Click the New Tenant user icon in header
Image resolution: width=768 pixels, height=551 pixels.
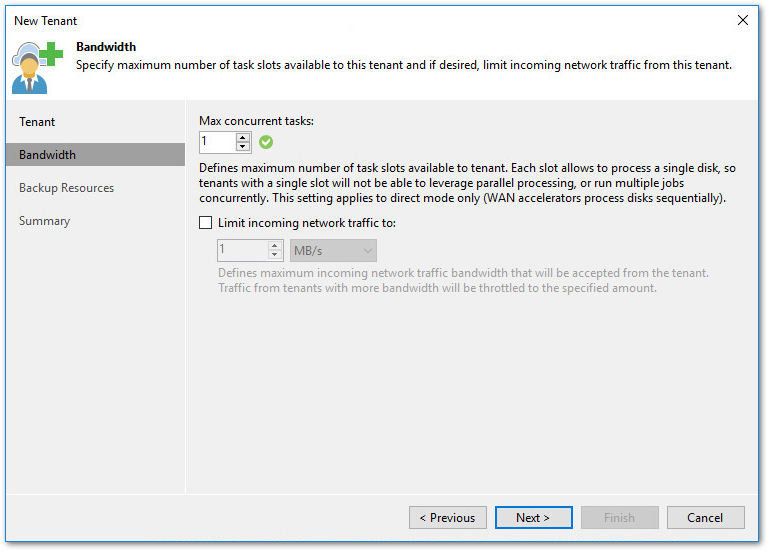[x=36, y=66]
